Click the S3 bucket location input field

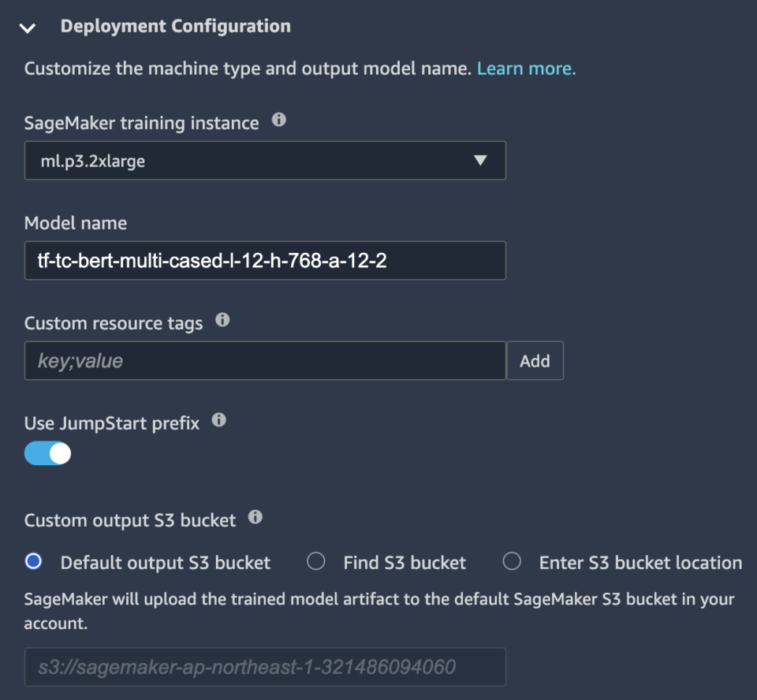pos(265,667)
